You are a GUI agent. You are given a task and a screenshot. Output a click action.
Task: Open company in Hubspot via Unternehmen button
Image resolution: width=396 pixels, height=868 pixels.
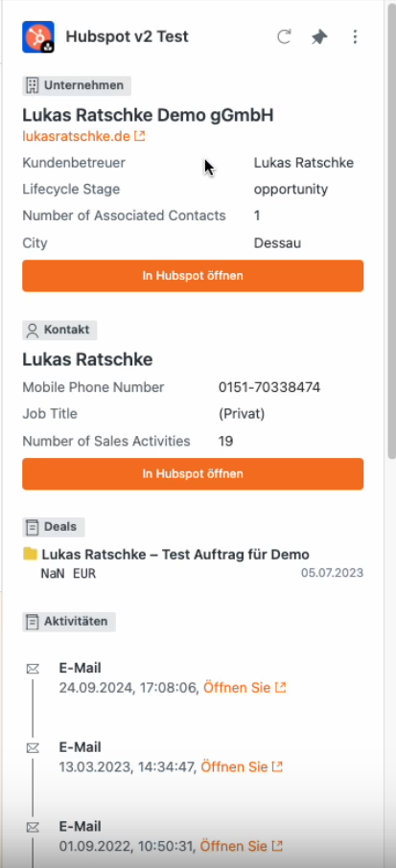click(193, 276)
